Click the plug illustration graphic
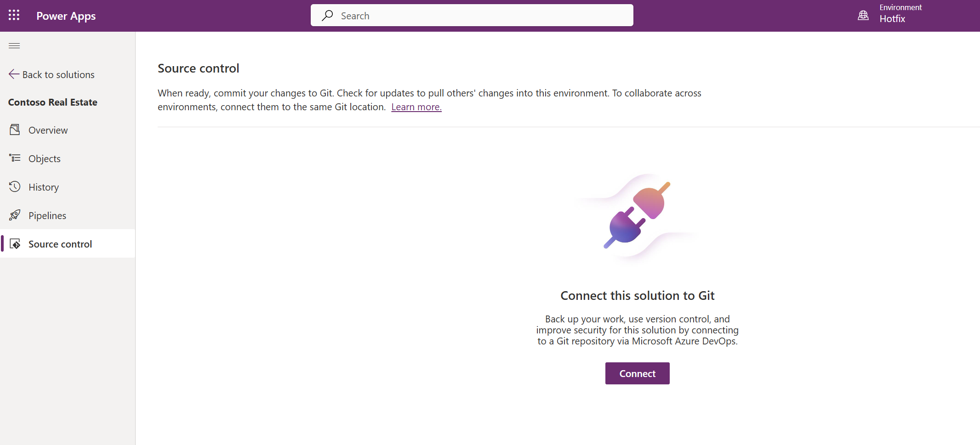Screen dimensions: 980x445 [x=638, y=217]
